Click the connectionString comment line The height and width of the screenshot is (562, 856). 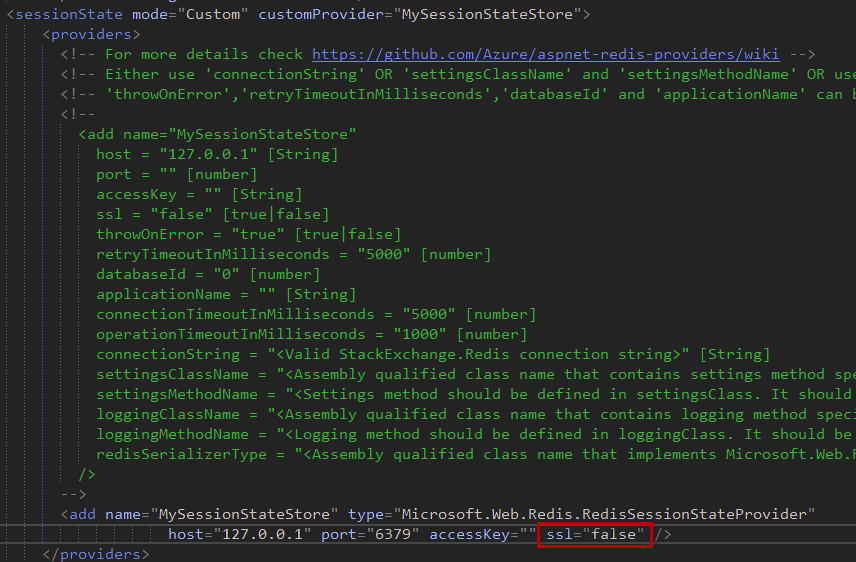(x=433, y=354)
